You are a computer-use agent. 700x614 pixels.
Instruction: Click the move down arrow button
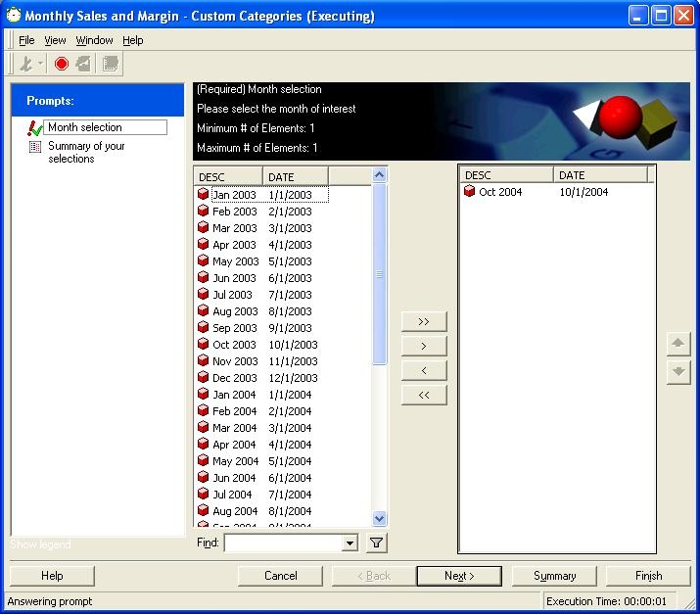click(678, 372)
